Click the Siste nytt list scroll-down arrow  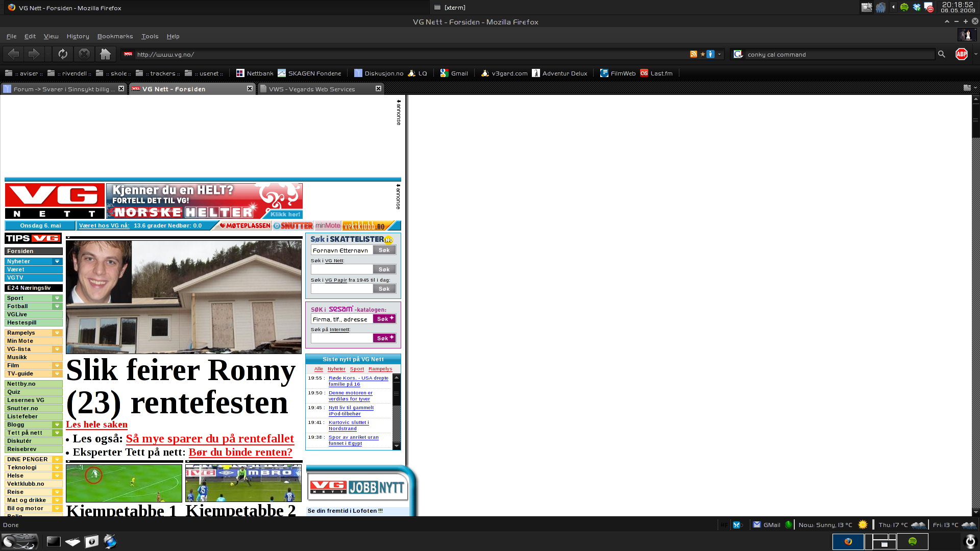[397, 446]
